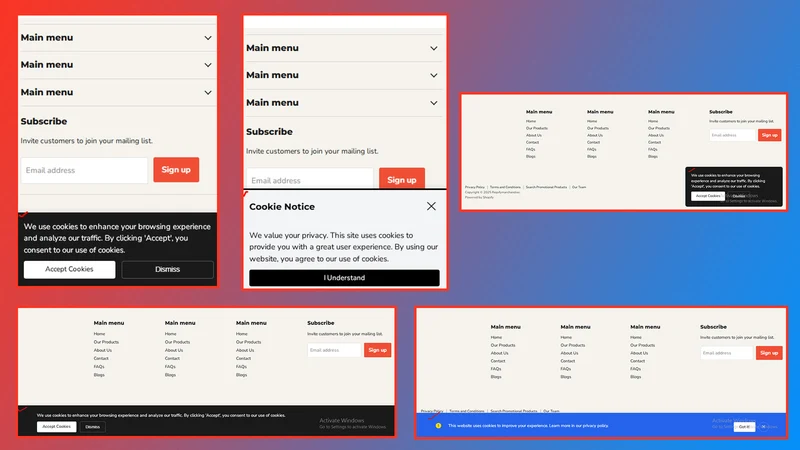Focus the Email address field above the wide dark bar
This screenshot has width=800, height=450.
click(334, 350)
